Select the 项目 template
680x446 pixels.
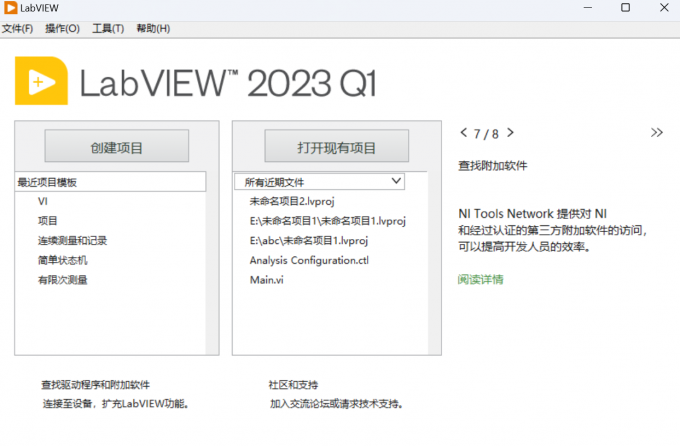coord(47,221)
